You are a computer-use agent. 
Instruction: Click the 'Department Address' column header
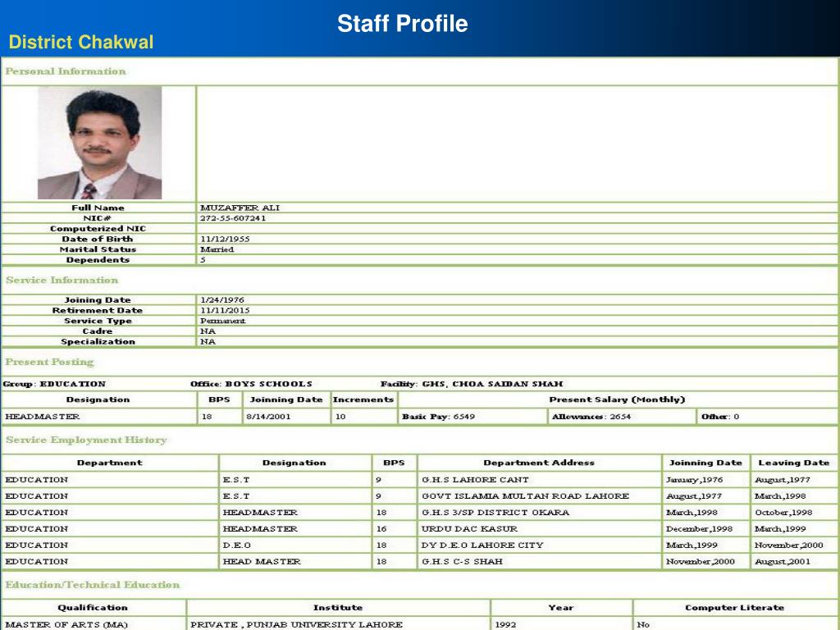539,463
